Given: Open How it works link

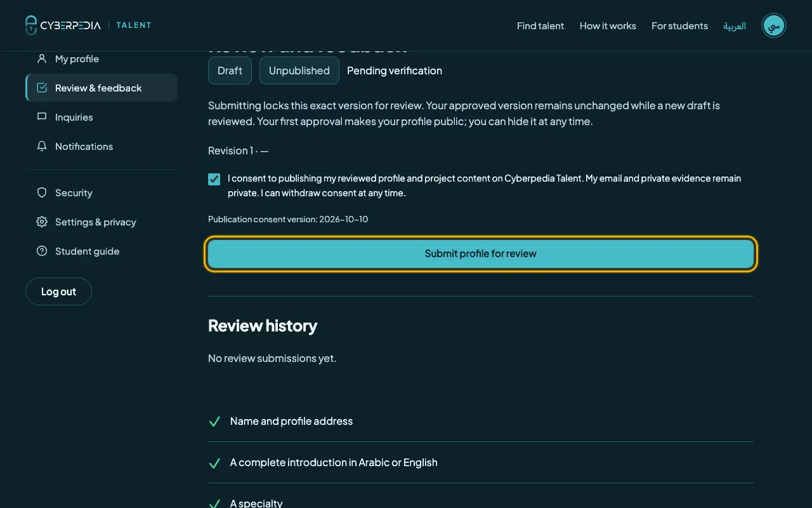Looking at the screenshot, I should [x=608, y=25].
